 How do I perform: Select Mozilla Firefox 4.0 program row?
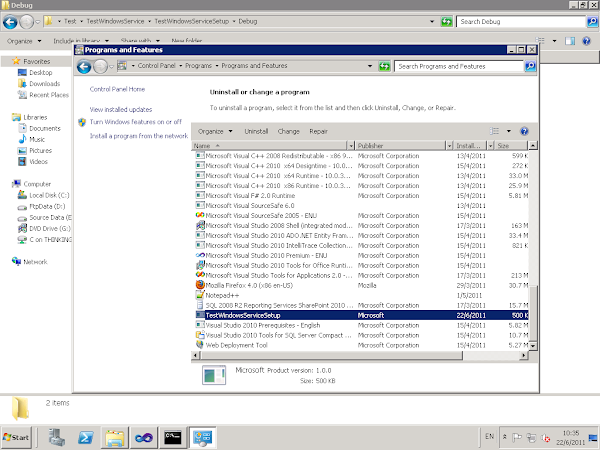362,285
